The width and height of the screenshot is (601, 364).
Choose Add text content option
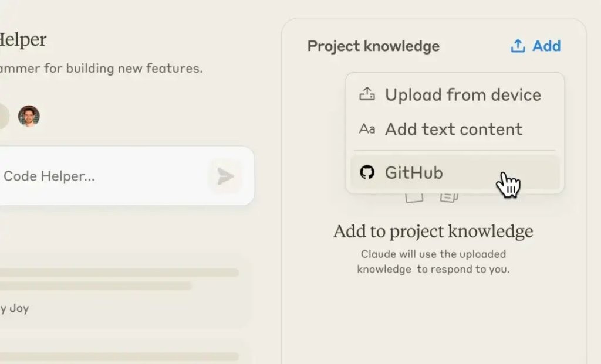pyautogui.click(x=453, y=130)
